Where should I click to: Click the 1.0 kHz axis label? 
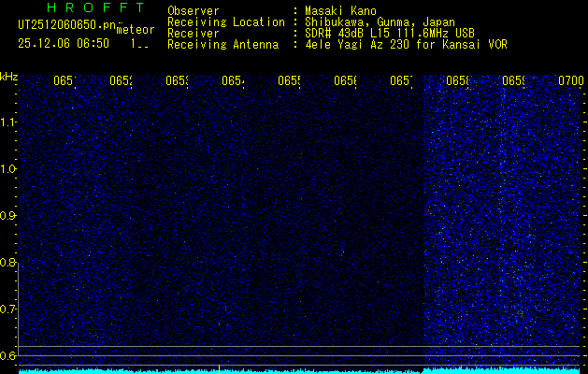tap(7, 169)
